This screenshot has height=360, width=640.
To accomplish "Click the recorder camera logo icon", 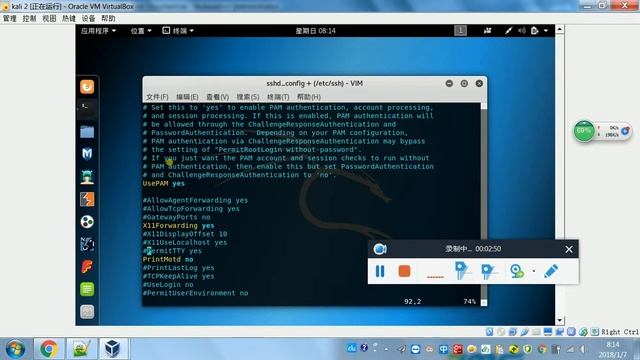I will [x=380, y=249].
